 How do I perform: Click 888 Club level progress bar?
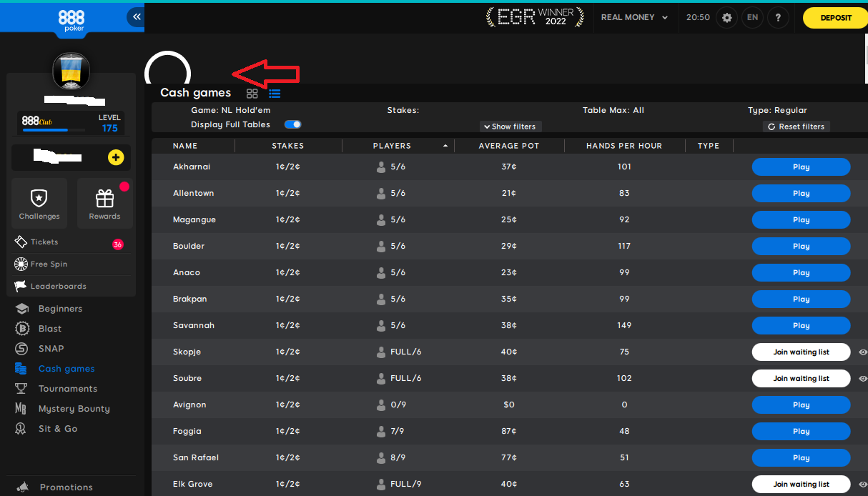click(54, 130)
